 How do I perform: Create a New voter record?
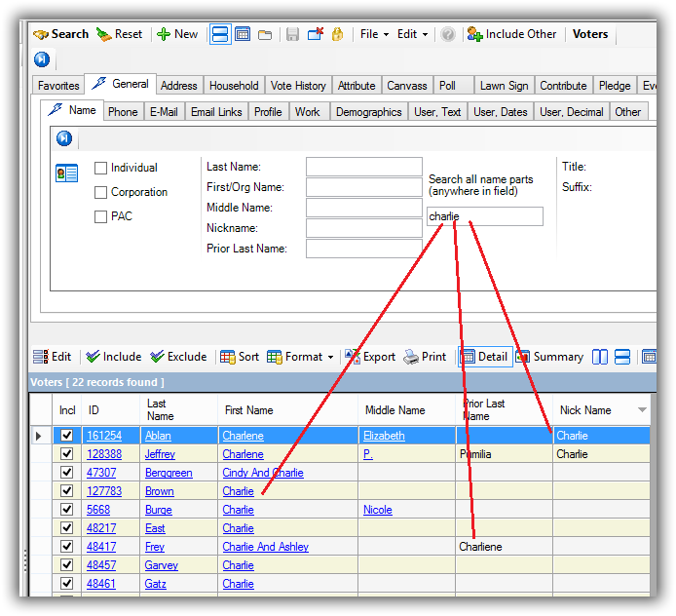tap(177, 34)
